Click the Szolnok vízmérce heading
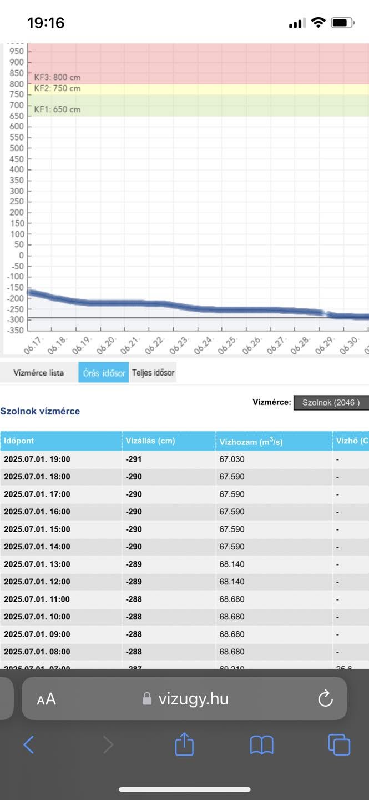This screenshot has height=800, width=369. 40,411
